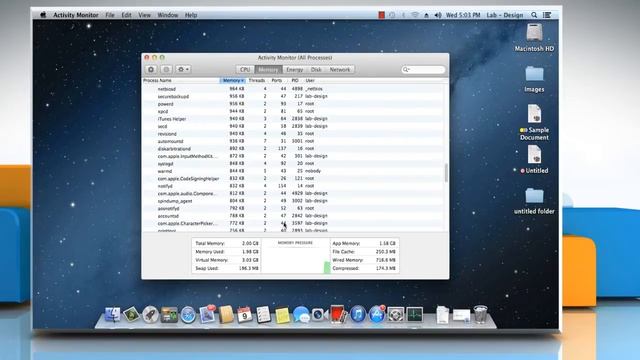
Task: Open Launchpad rocket icon in Dock
Action: click(x=150, y=315)
